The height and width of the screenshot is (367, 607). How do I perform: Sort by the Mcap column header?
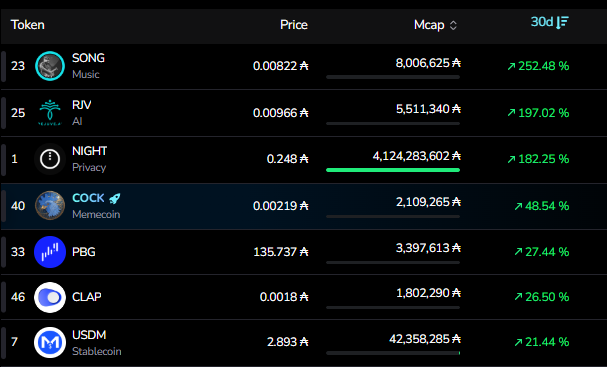(436, 25)
